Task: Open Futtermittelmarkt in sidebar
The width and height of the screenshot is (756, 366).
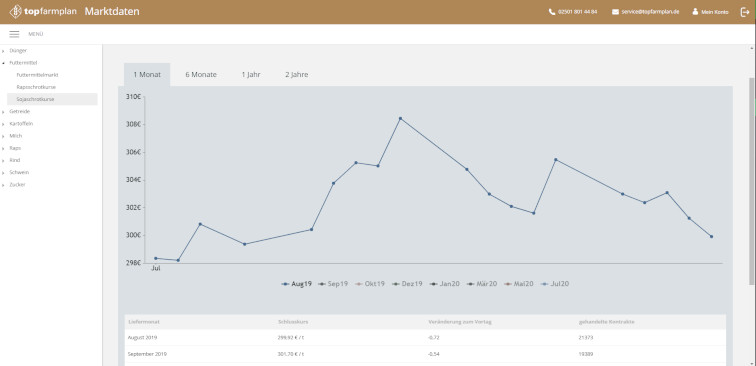Action: pyautogui.click(x=37, y=75)
